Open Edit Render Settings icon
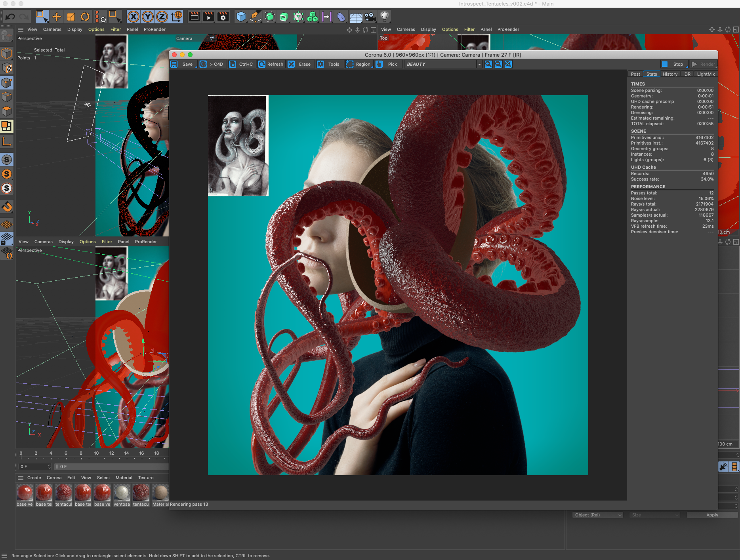 [x=223, y=17]
